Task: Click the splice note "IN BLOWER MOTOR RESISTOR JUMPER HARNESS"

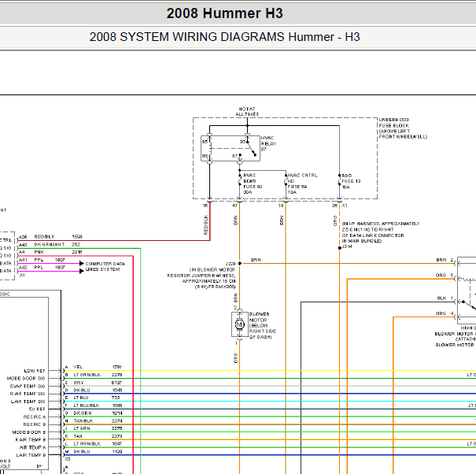Action: pos(201,278)
